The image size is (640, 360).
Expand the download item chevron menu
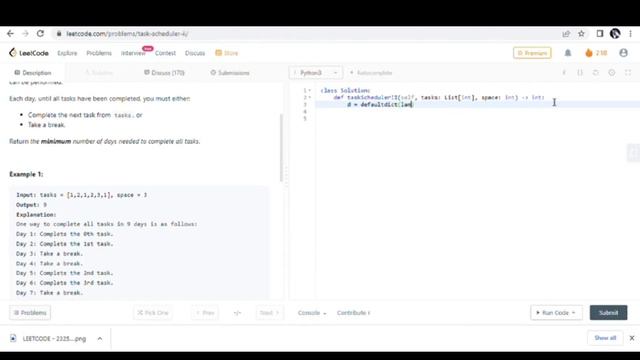click(x=100, y=338)
